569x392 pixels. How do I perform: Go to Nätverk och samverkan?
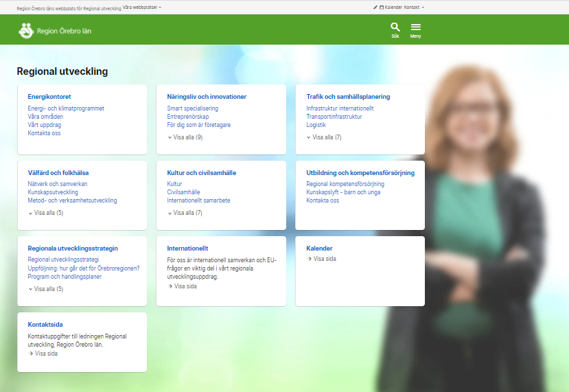click(58, 184)
